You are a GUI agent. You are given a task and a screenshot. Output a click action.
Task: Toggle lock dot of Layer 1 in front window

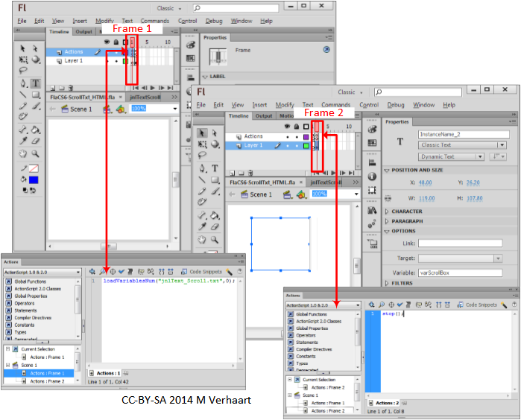297,146
